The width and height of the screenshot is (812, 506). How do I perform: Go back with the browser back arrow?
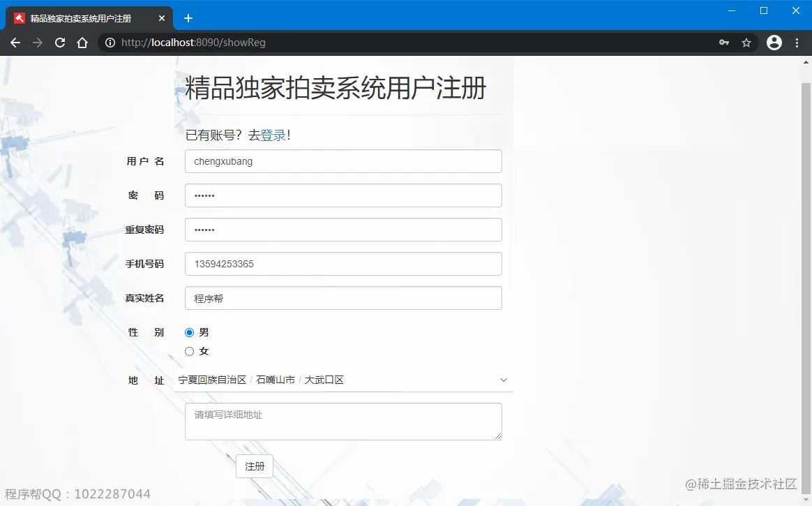[x=15, y=43]
